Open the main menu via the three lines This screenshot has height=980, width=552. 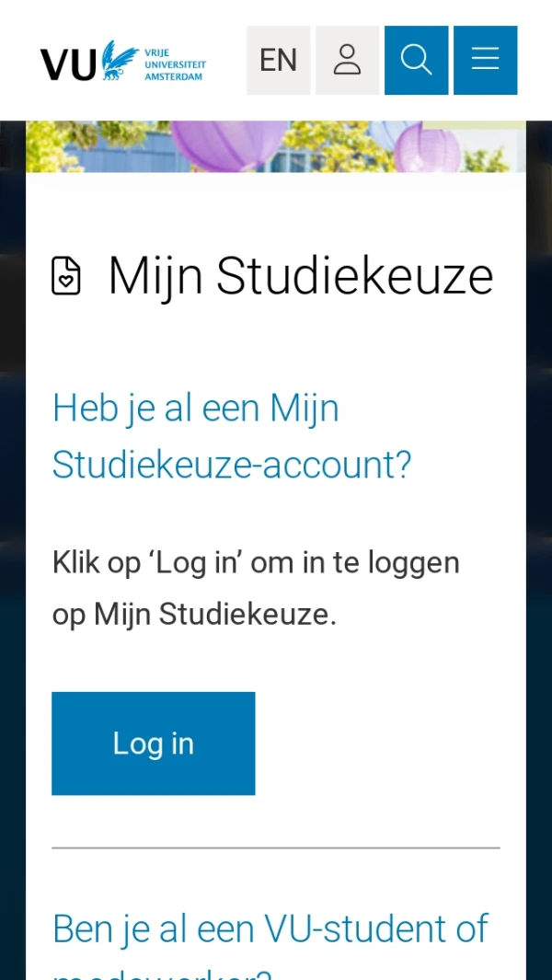coord(485,60)
